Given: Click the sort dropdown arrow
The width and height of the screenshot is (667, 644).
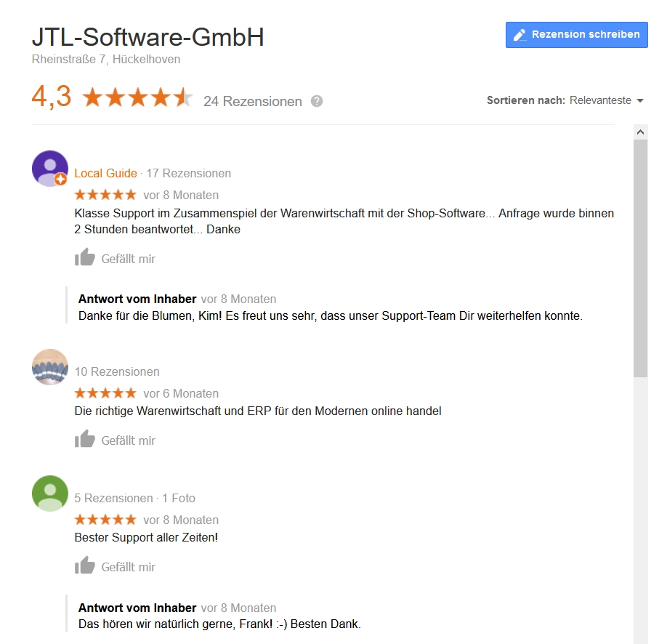Looking at the screenshot, I should (x=640, y=101).
